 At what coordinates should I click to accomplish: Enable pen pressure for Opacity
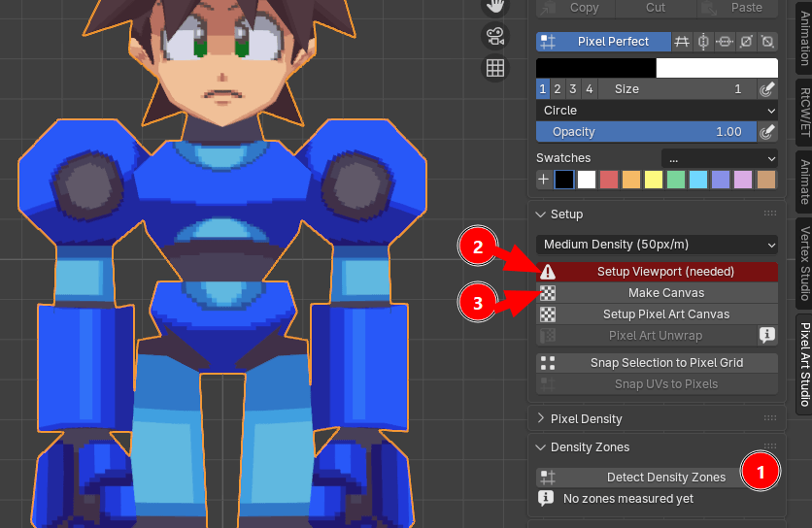767,132
